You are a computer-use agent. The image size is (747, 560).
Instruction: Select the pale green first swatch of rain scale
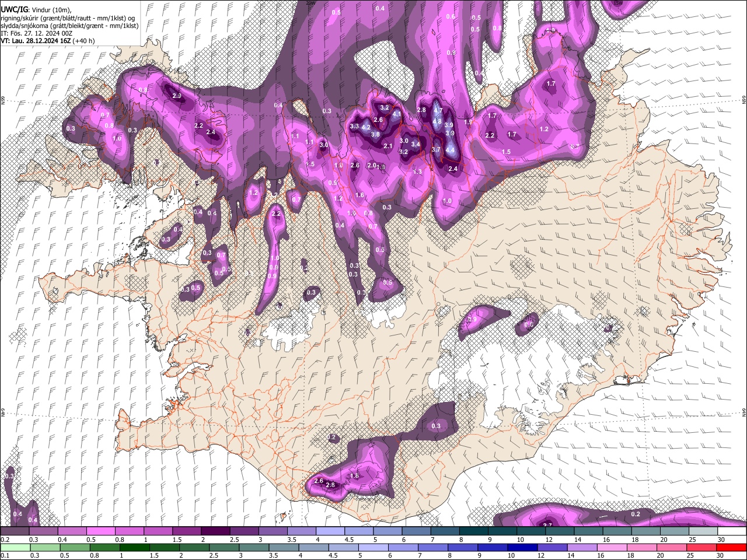[15, 547]
